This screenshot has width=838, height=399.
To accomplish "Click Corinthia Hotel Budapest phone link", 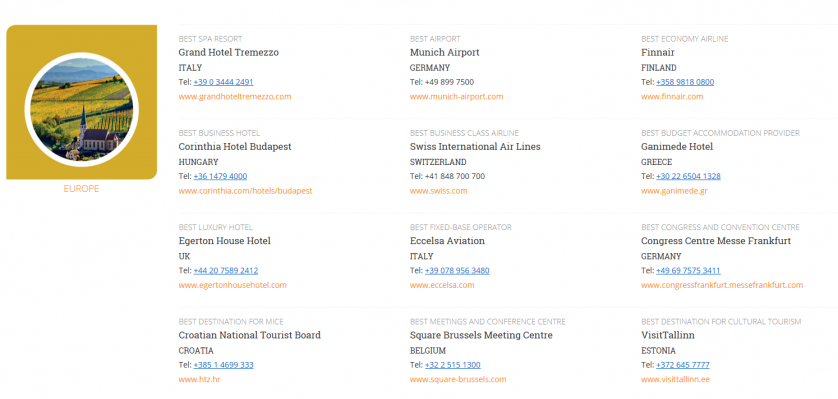I will (220, 176).
